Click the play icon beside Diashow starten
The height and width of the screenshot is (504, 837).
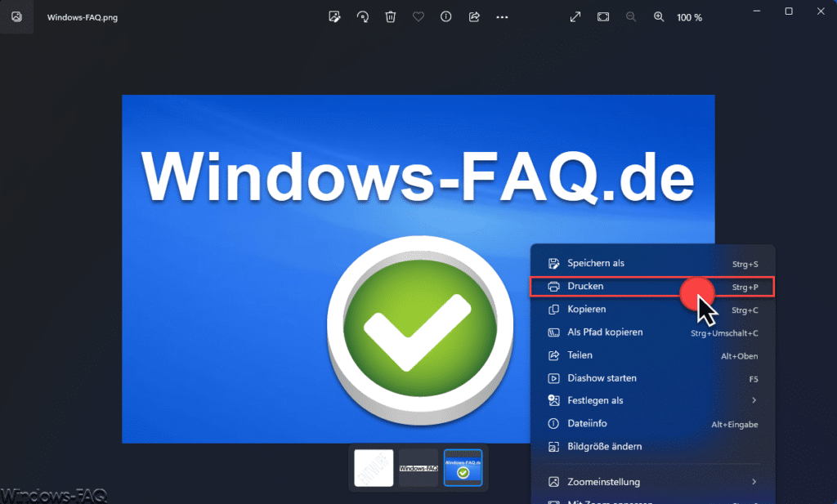553,378
